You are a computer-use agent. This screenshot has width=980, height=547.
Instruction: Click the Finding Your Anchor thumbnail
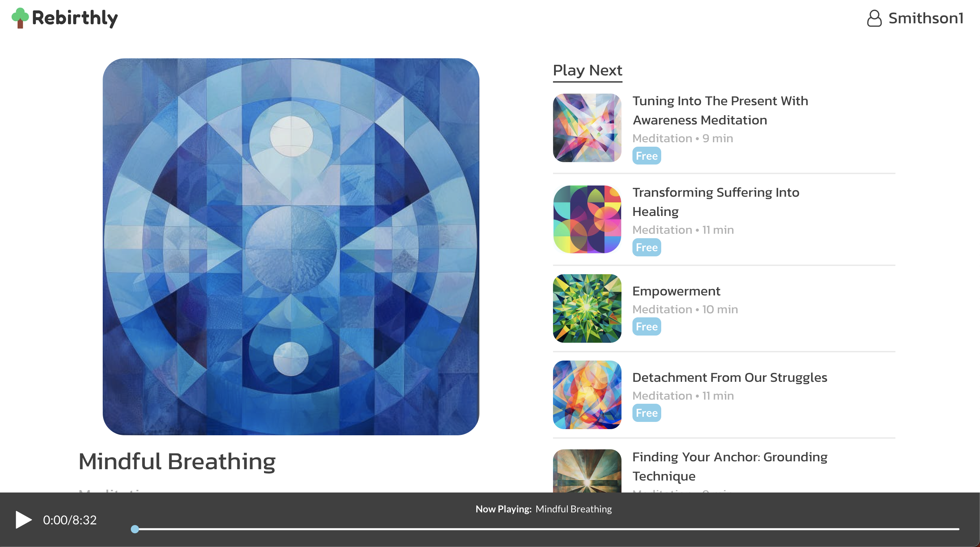pos(587,471)
